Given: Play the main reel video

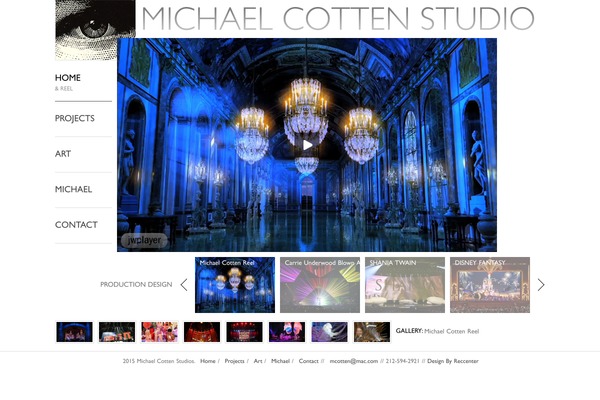Looking at the screenshot, I should 307,145.
